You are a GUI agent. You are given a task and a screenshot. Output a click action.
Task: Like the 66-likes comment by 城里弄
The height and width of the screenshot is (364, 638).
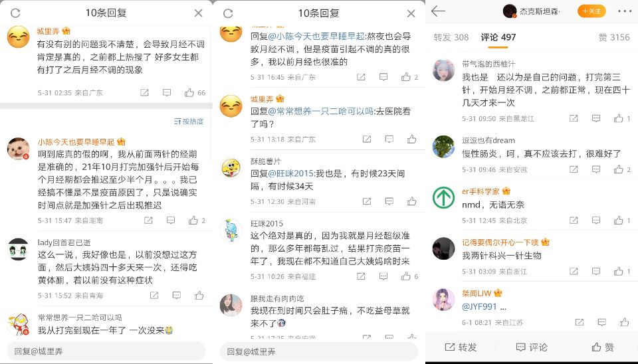point(189,93)
